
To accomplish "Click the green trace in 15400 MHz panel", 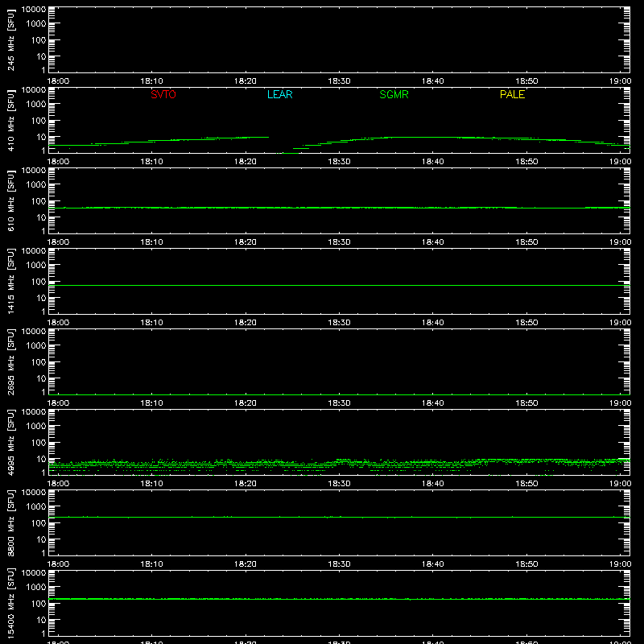I will click(339, 599).
